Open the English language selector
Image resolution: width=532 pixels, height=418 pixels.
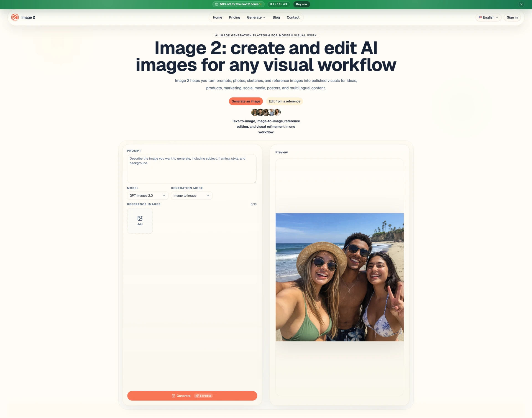(x=488, y=17)
